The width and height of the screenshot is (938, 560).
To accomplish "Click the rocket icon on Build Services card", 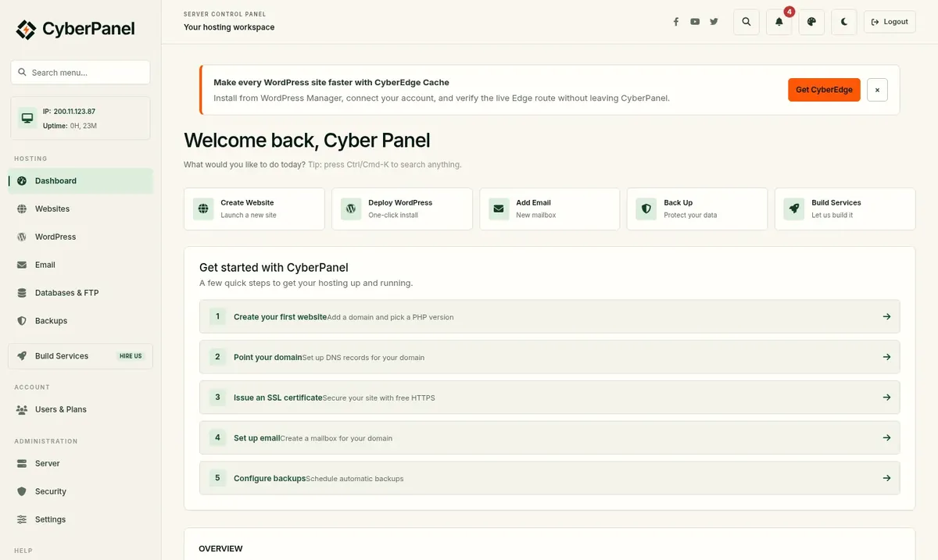I will 794,209.
